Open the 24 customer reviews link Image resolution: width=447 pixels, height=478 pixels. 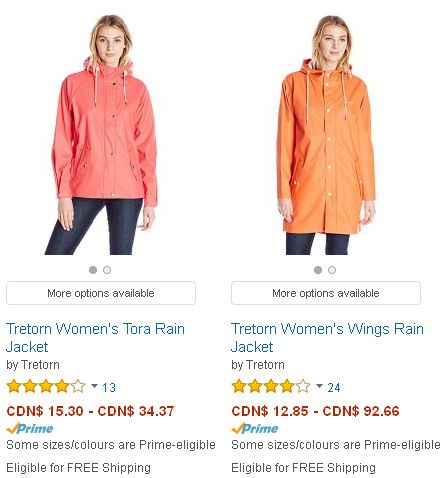coord(334,387)
